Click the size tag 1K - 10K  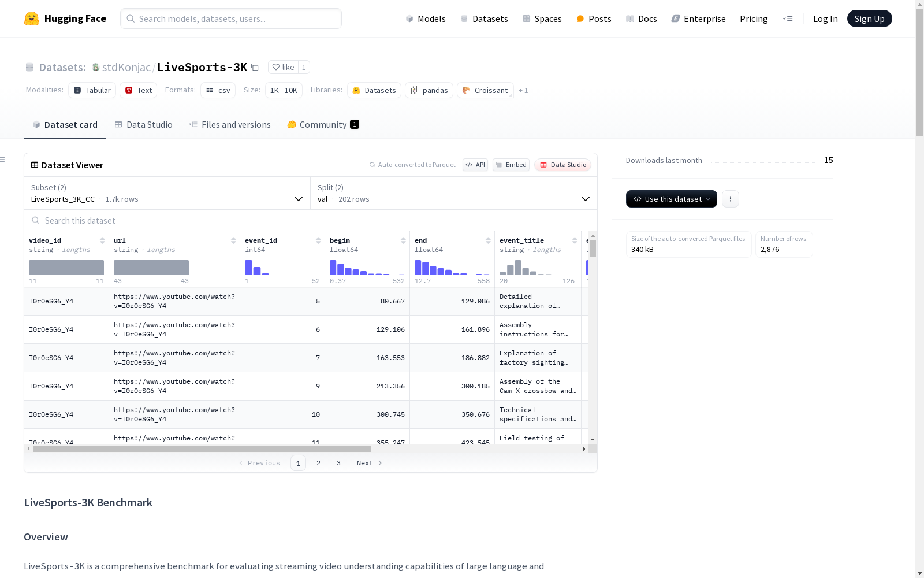(284, 90)
